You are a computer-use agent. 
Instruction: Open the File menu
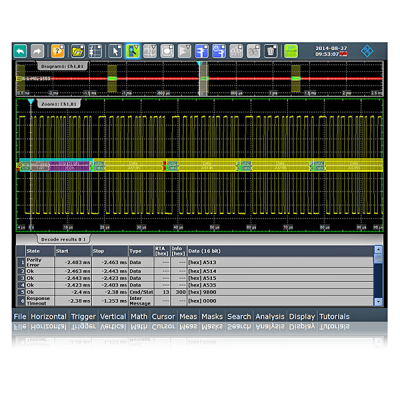pyautogui.click(x=20, y=316)
